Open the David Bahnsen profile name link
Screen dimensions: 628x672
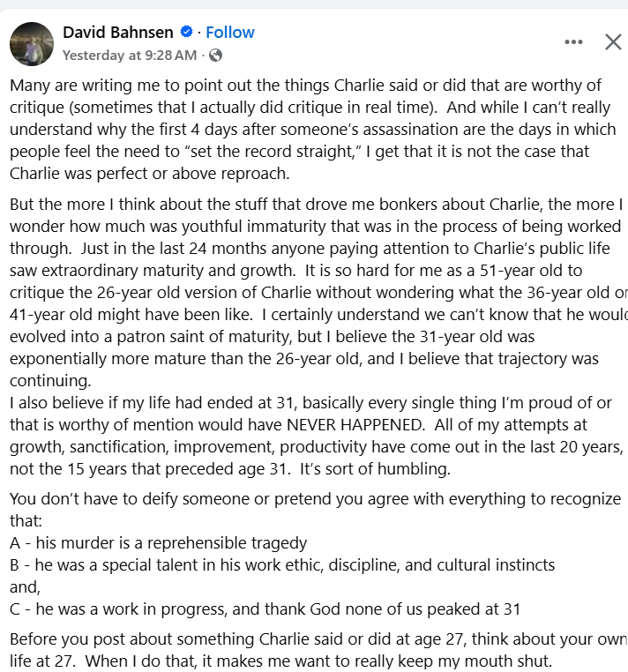[118, 32]
